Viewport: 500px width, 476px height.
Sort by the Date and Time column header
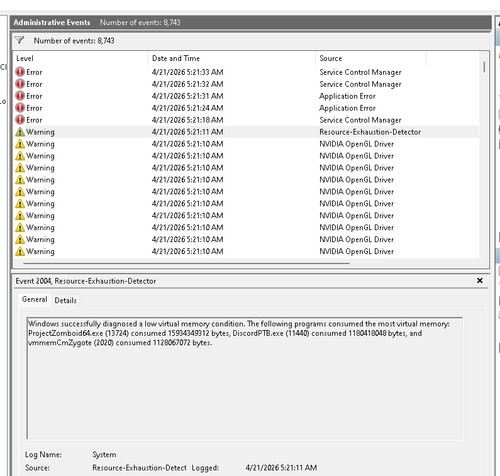coord(232,58)
